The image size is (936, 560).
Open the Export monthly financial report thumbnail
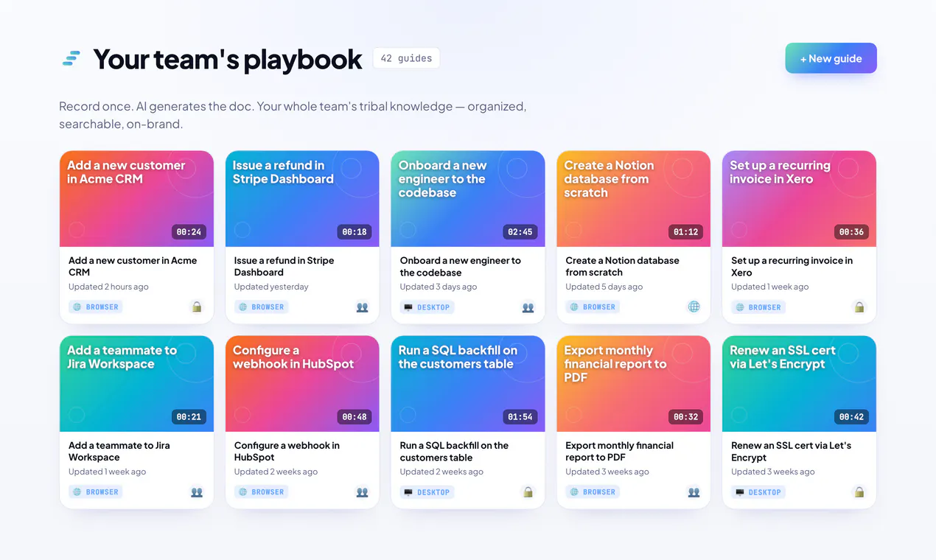click(x=634, y=384)
